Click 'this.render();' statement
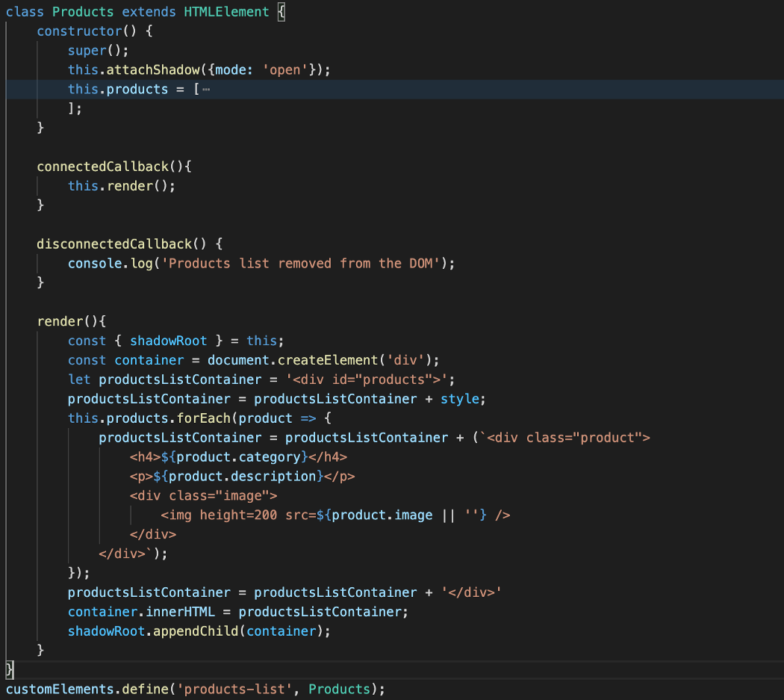The width and height of the screenshot is (784, 700). [122, 186]
